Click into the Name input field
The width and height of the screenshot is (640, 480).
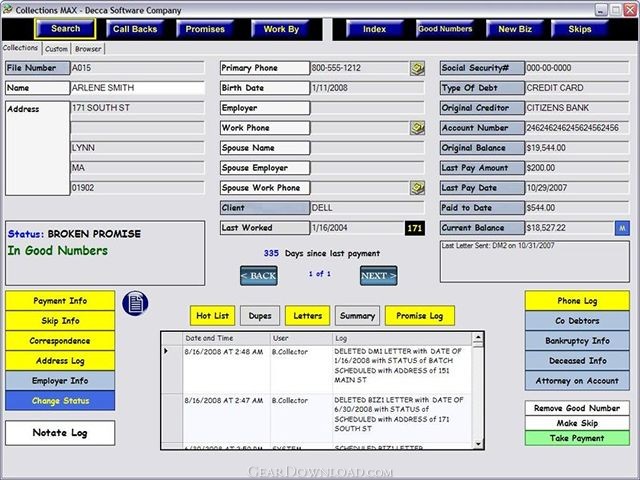[138, 88]
